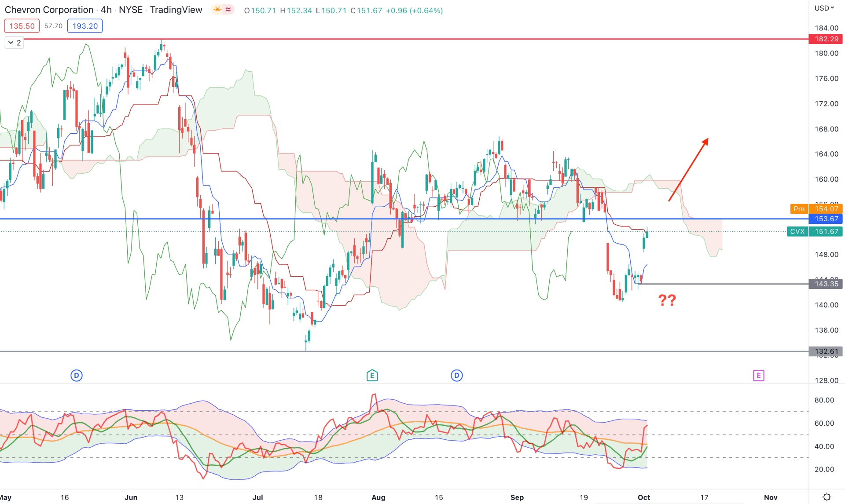
Task: Open the USD currency dropdown
Action: (x=824, y=8)
